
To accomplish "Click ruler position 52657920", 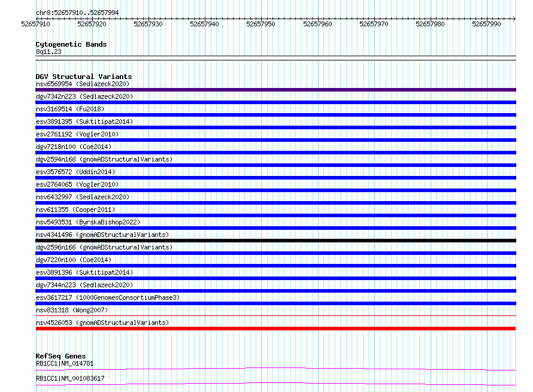I will tap(92, 24).
